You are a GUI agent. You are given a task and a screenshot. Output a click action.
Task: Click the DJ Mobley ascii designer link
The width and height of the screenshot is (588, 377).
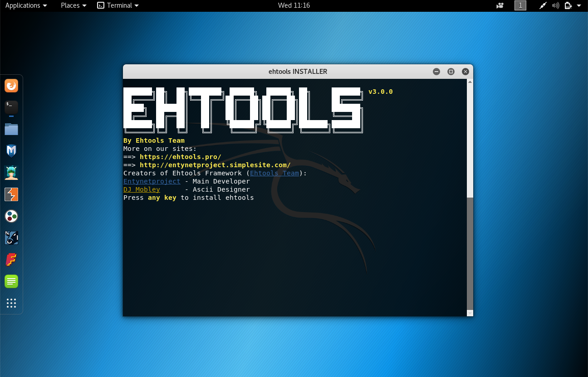[x=142, y=189]
